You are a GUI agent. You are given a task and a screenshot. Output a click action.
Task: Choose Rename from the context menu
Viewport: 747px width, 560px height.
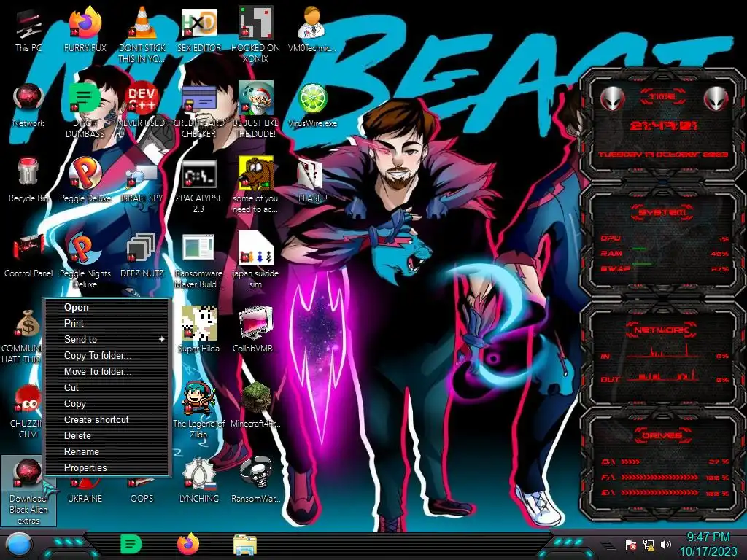coord(107,451)
